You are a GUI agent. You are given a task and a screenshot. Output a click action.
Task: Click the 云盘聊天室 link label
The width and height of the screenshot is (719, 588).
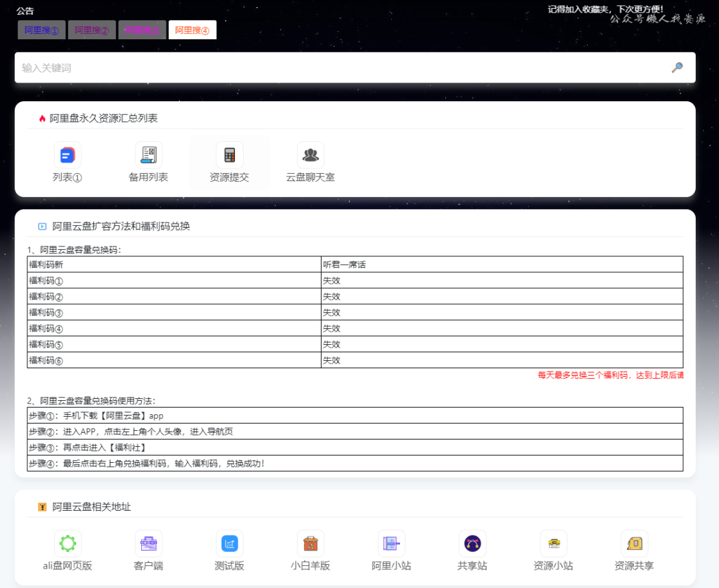pyautogui.click(x=310, y=178)
